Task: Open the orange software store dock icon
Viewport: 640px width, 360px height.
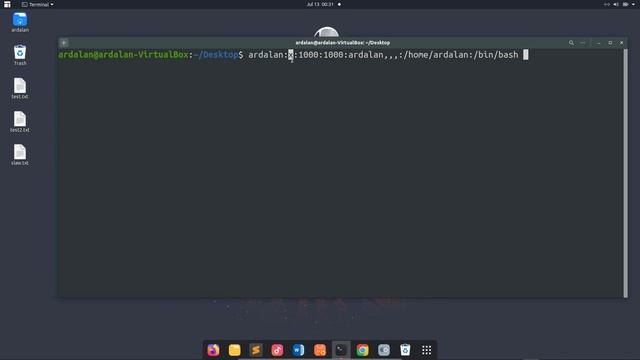Action: point(320,350)
